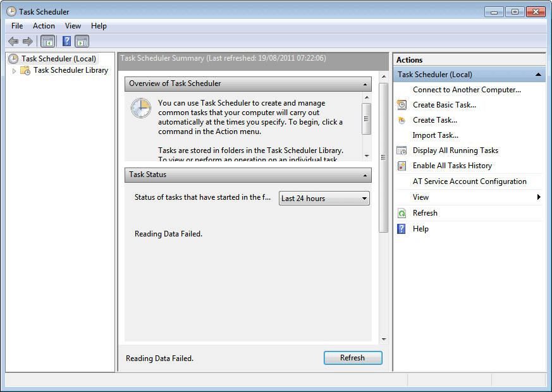Screen dimensions: 552x392
Task: Open the View submenu arrow in Actions
Action: pyautogui.click(x=539, y=197)
